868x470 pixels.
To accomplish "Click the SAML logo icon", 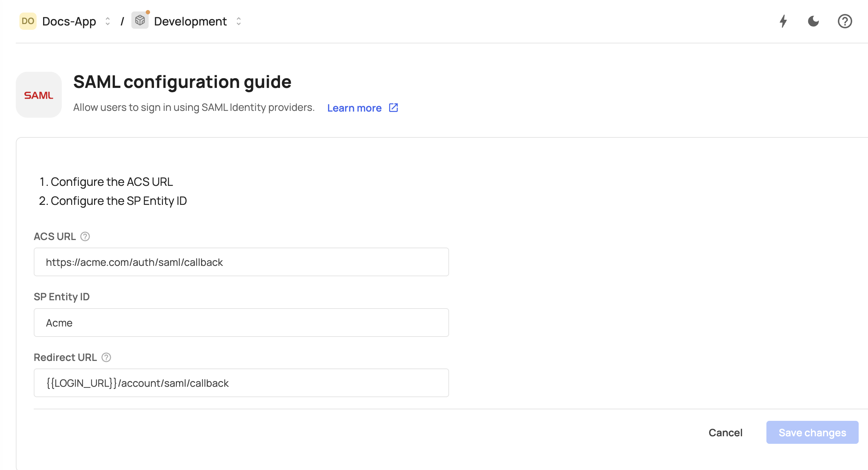I will click(x=39, y=95).
